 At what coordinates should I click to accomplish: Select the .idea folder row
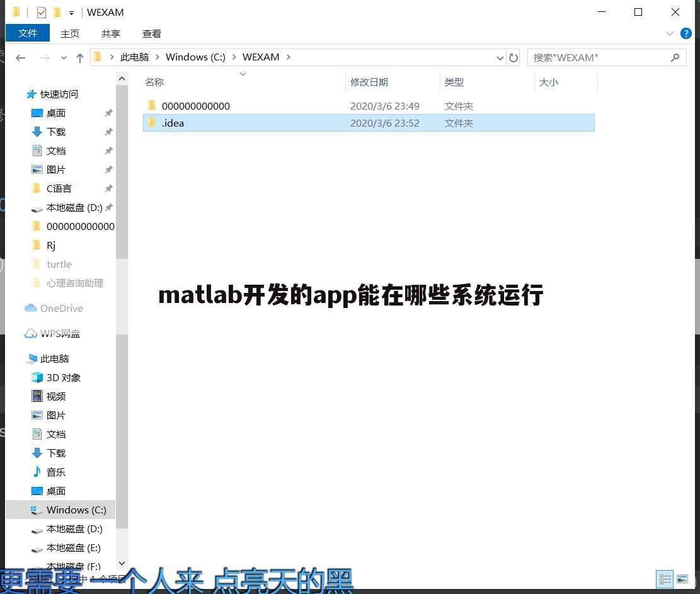point(369,123)
